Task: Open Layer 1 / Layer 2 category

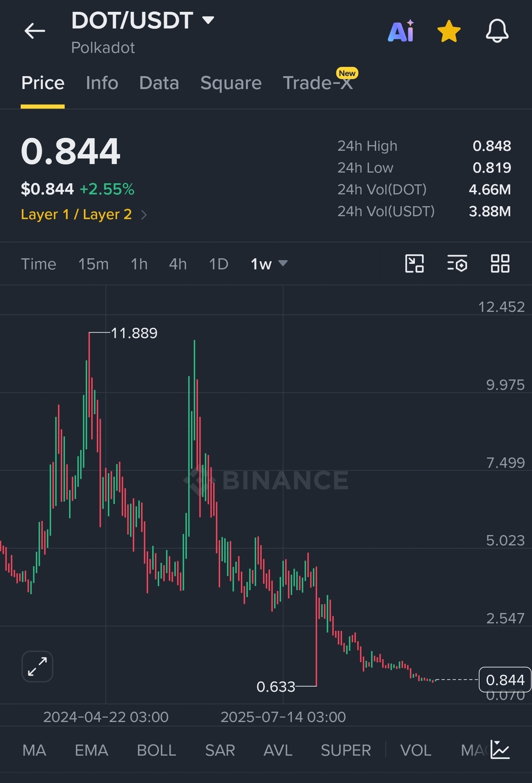Action: [84, 214]
